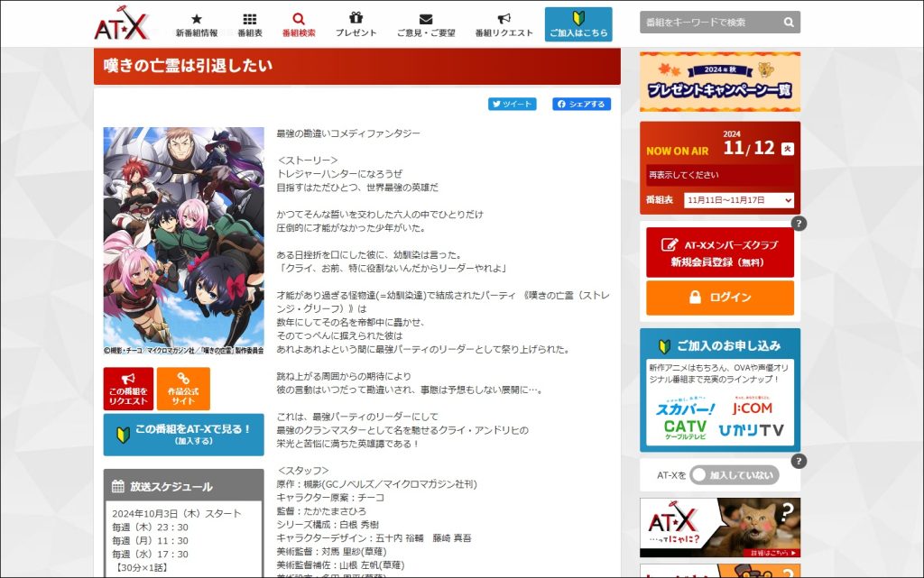924x578 pixels.
Task: Open ご意見・ご要望 envelope icon
Action: [x=426, y=24]
